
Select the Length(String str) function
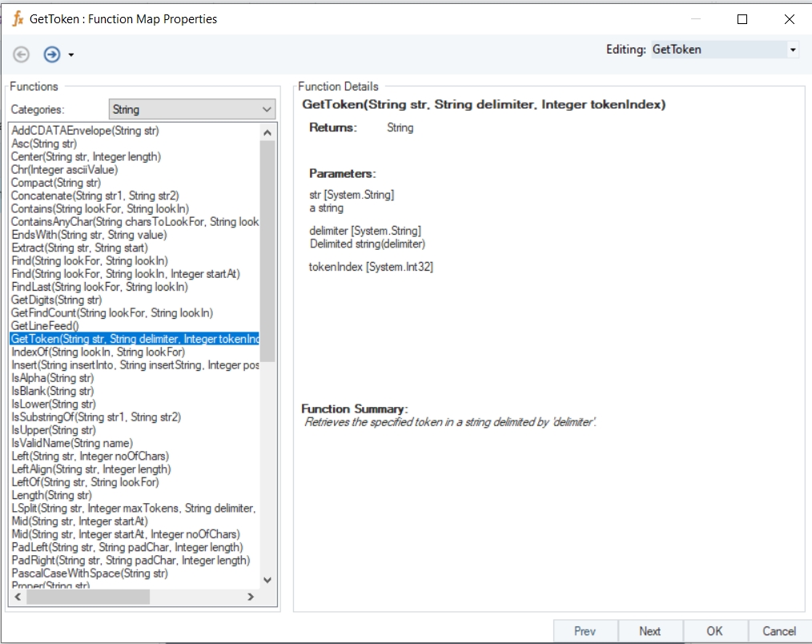(51, 495)
